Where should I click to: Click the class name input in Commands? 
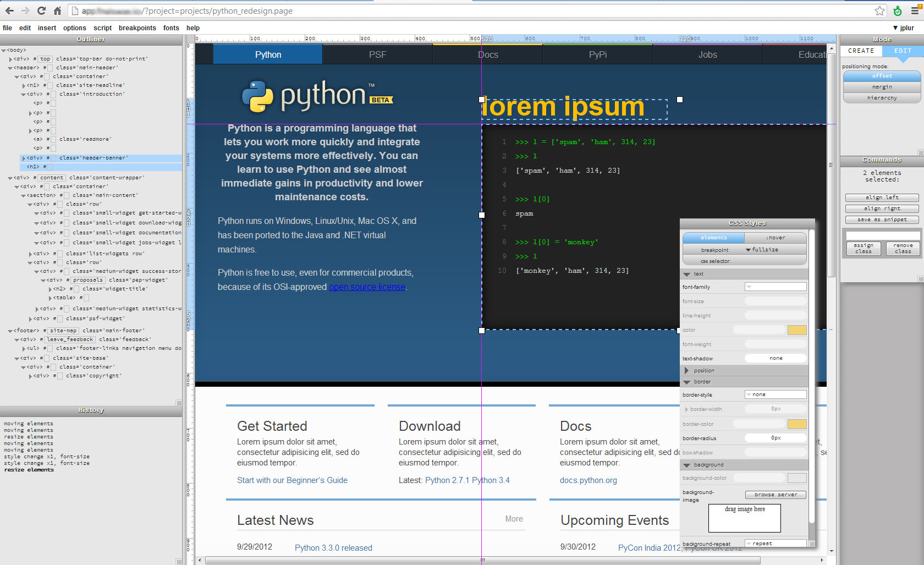(x=883, y=235)
